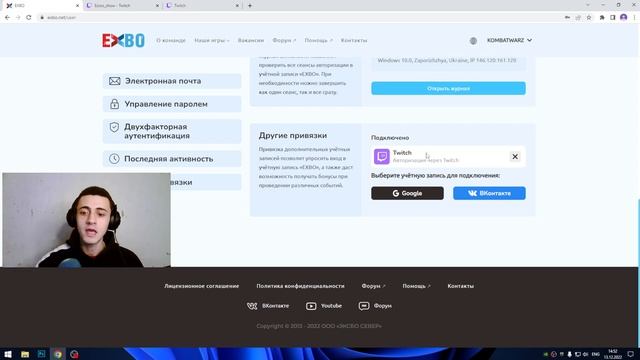Open the Windows Start menu
This screenshot has width=640, height=360.
(8, 354)
